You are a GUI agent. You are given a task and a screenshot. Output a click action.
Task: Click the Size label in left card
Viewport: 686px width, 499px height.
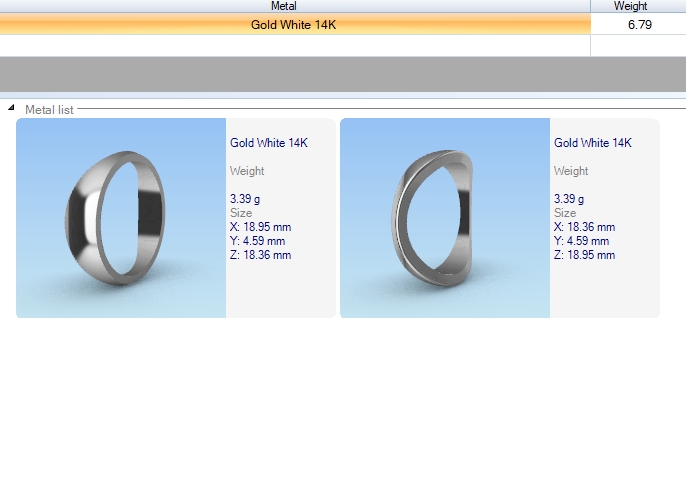[241, 213]
